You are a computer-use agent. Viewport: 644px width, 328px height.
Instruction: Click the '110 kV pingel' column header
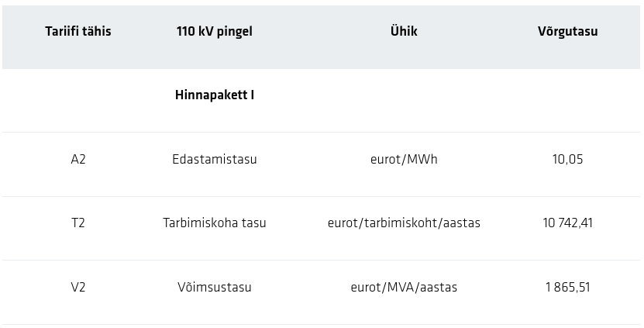pyautogui.click(x=215, y=32)
